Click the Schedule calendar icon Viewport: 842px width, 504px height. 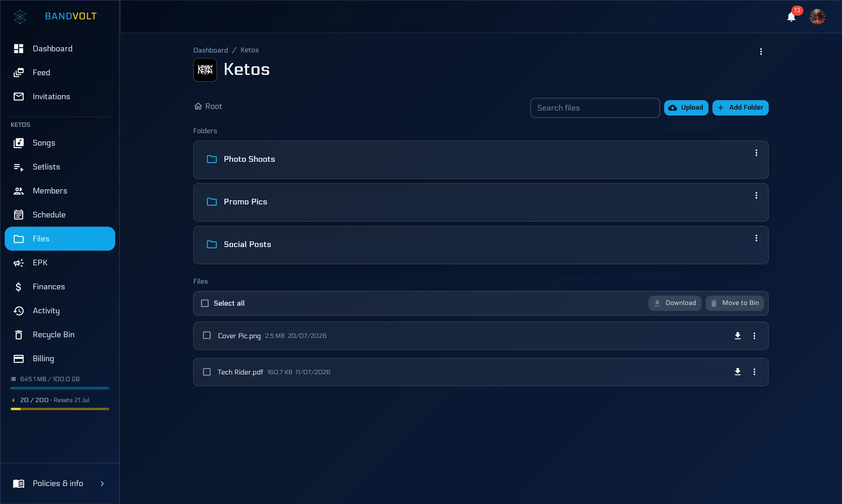pos(19,215)
